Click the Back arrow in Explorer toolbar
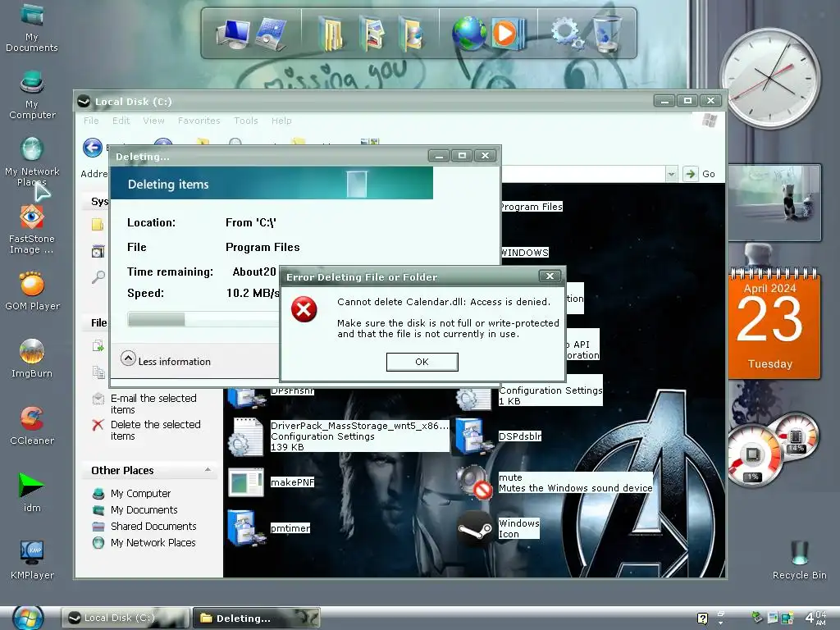 [93, 148]
